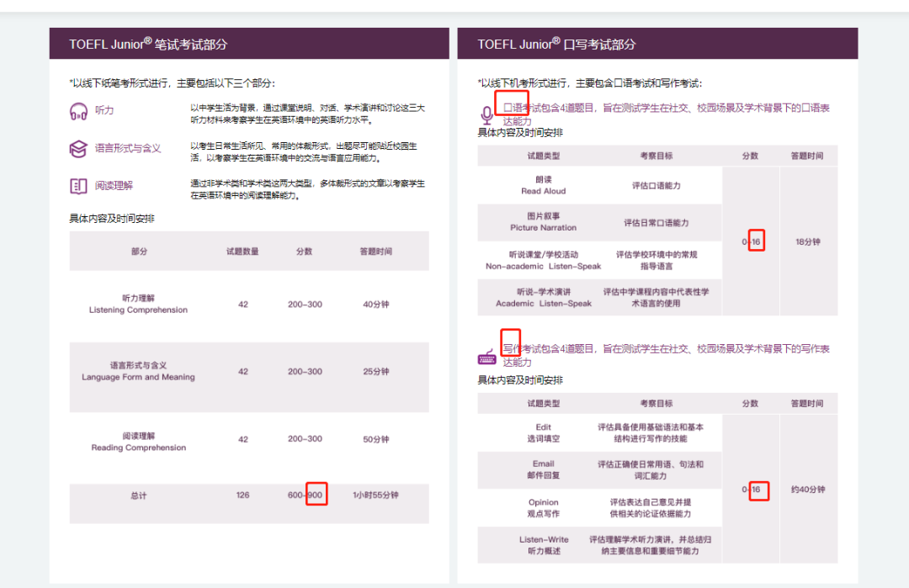Click the total score 600-900 cell
The height and width of the screenshot is (588, 909).
point(305,495)
